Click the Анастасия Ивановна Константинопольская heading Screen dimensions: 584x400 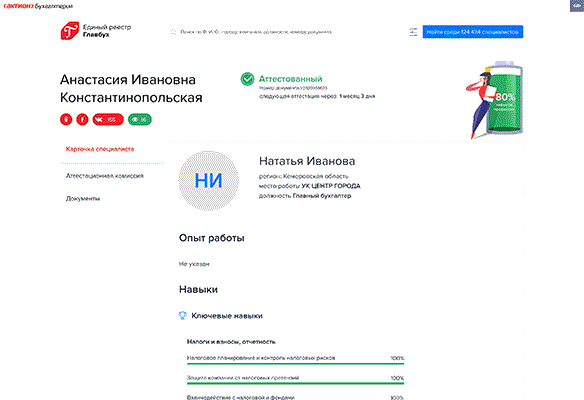click(x=131, y=89)
